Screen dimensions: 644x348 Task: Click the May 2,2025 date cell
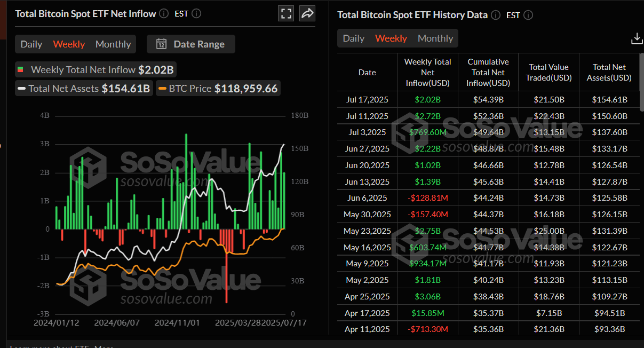coord(367,280)
